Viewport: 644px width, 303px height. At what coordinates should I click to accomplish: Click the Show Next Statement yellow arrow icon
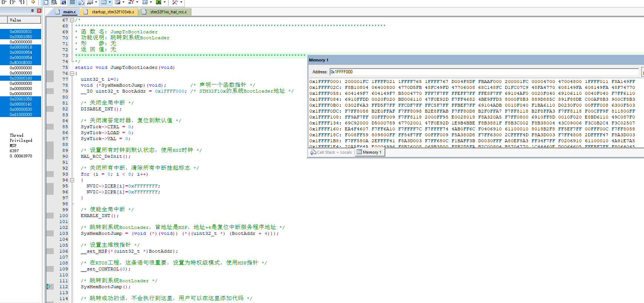click(33, 2)
